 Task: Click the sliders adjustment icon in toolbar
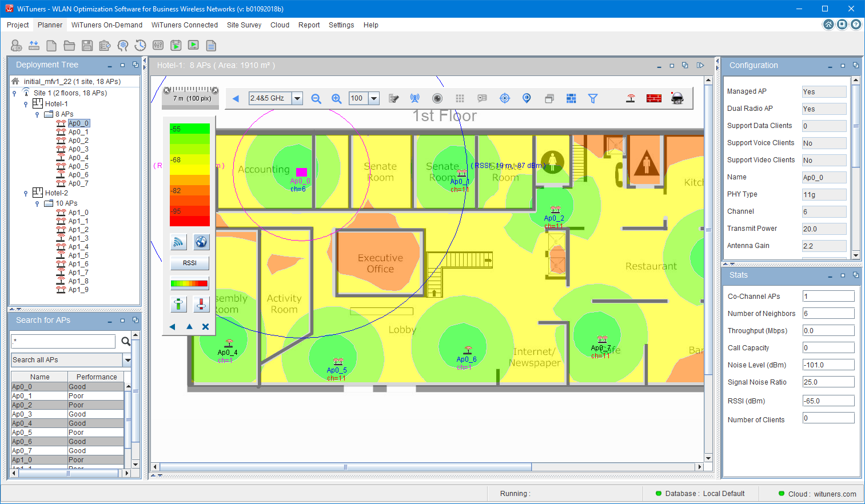pyautogui.click(x=158, y=45)
